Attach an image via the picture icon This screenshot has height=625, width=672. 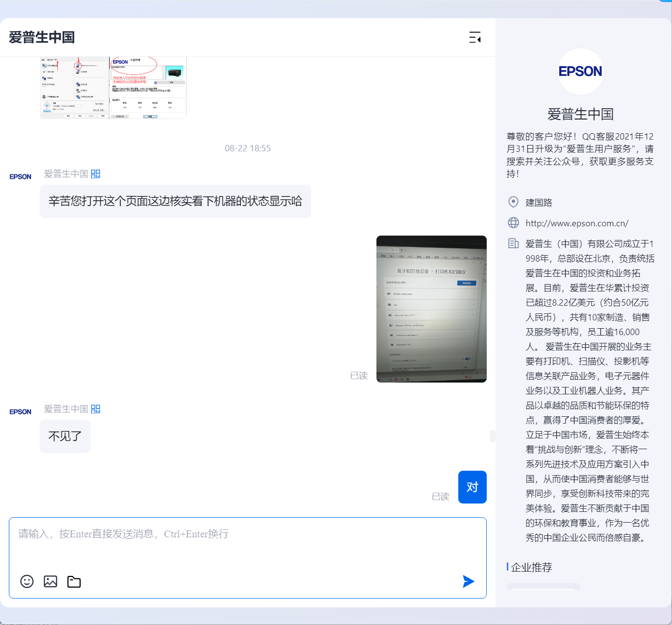tap(50, 581)
